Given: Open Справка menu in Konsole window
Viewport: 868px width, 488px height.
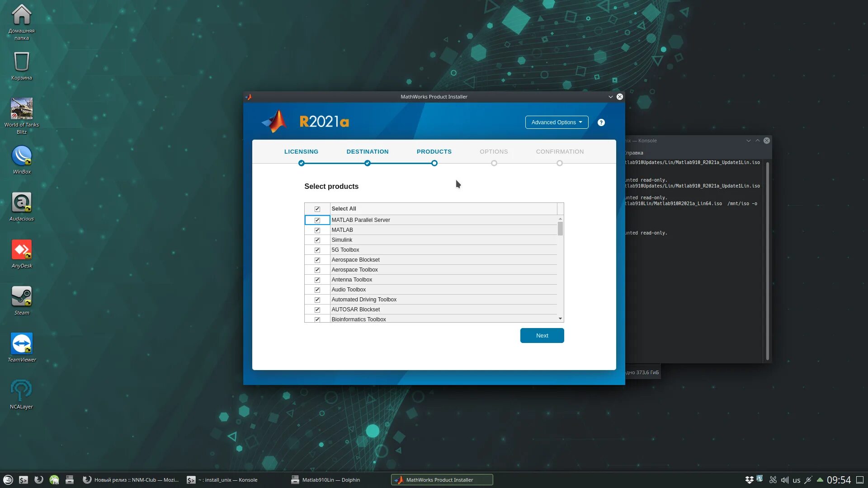Looking at the screenshot, I should (x=634, y=153).
